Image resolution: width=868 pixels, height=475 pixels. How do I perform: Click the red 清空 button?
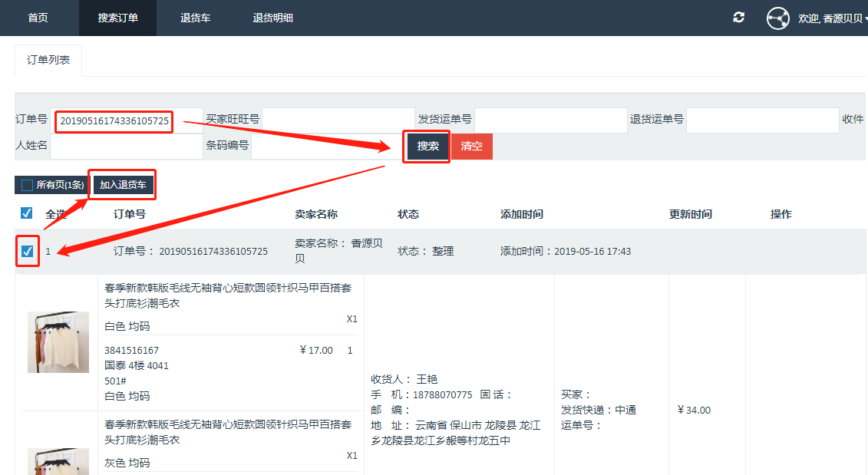click(472, 146)
